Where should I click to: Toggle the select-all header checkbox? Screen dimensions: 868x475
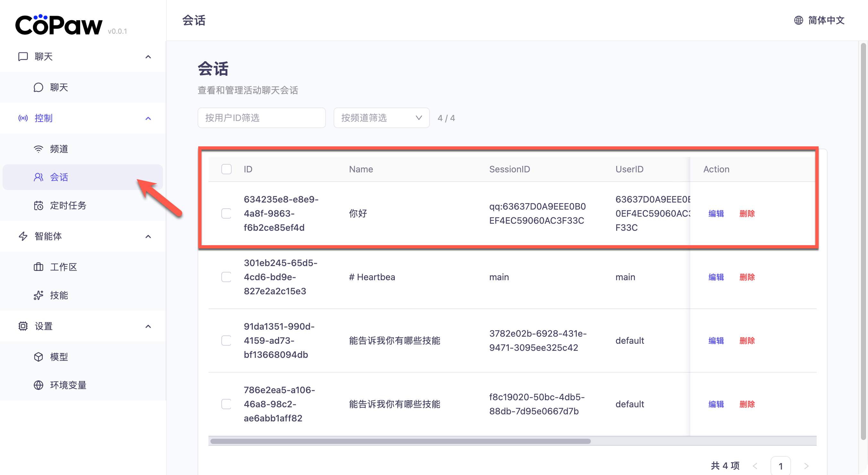[226, 169]
